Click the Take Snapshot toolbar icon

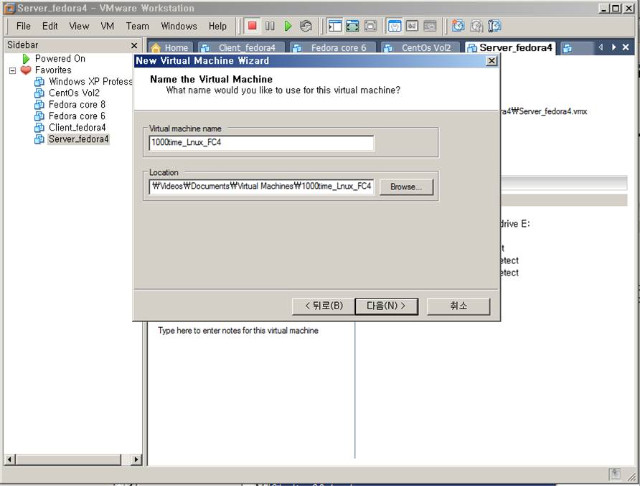tap(458, 26)
